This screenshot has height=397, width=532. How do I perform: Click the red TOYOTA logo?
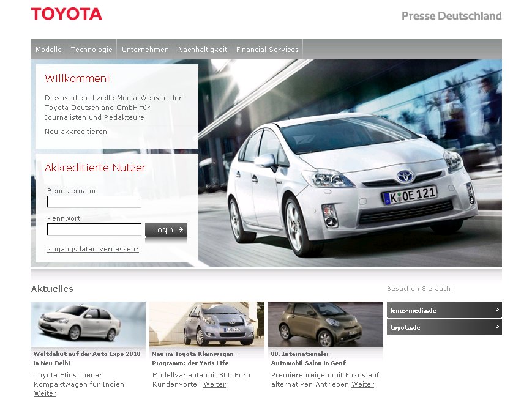[67, 14]
